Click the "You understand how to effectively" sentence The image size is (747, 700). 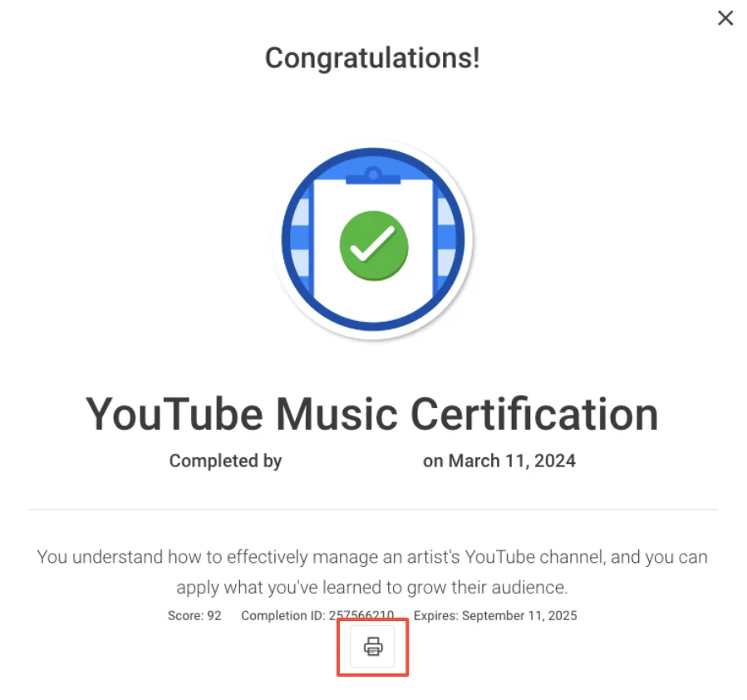click(372, 557)
